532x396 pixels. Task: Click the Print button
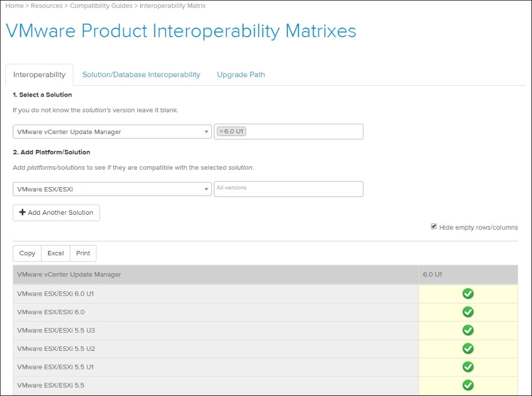(x=83, y=253)
